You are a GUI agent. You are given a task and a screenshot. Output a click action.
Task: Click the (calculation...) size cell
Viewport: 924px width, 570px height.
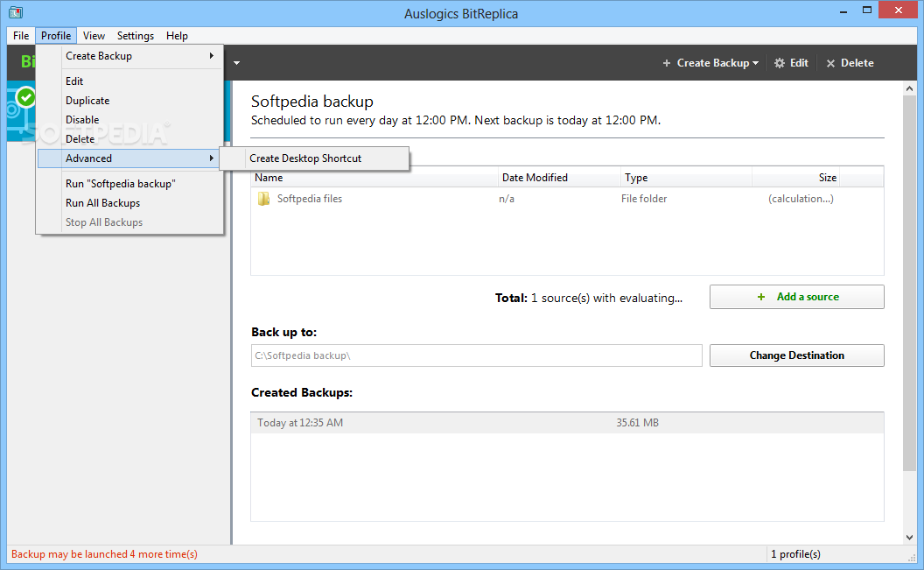[x=801, y=199]
